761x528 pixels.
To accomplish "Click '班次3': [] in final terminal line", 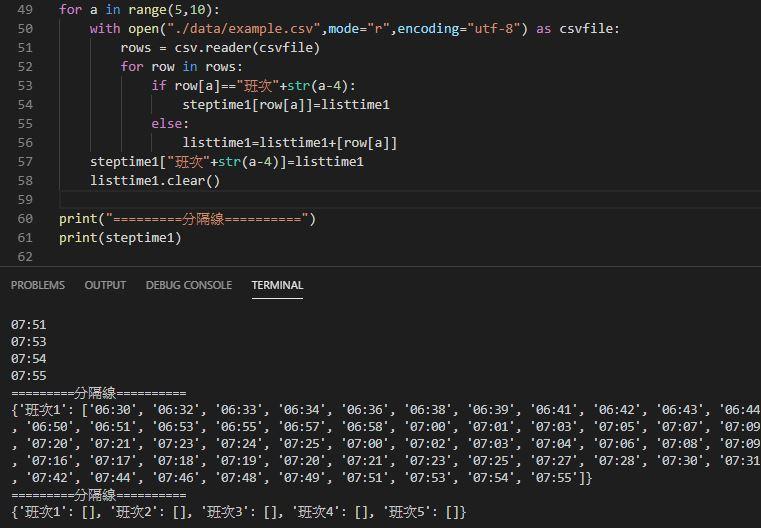I will click(x=239, y=512).
